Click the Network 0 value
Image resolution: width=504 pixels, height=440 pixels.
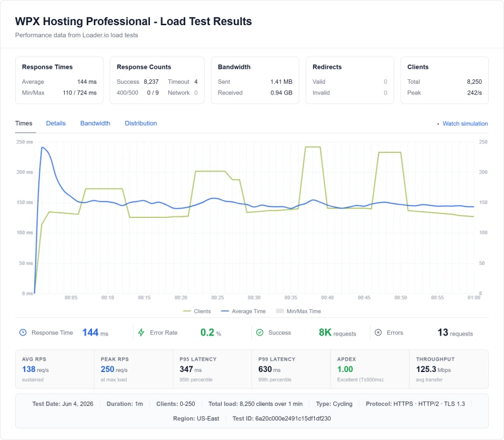pyautogui.click(x=196, y=93)
